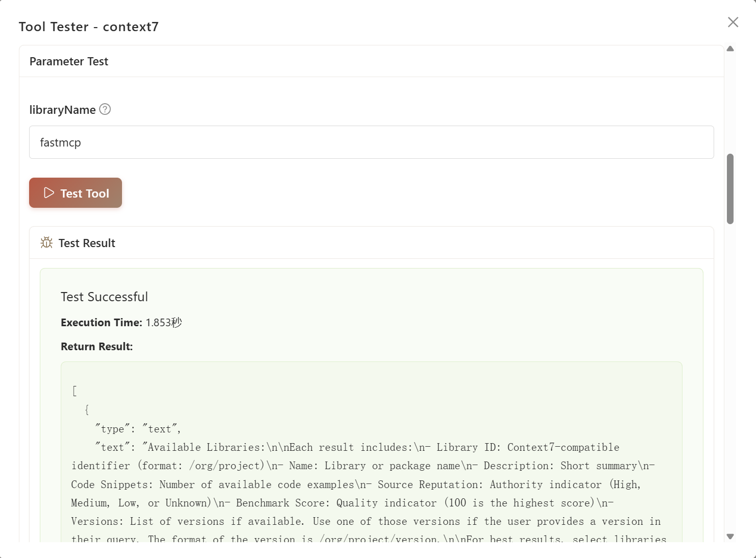This screenshot has width=756, height=558.
Task: Click the vertical scrollbar thumb
Action: click(x=730, y=188)
